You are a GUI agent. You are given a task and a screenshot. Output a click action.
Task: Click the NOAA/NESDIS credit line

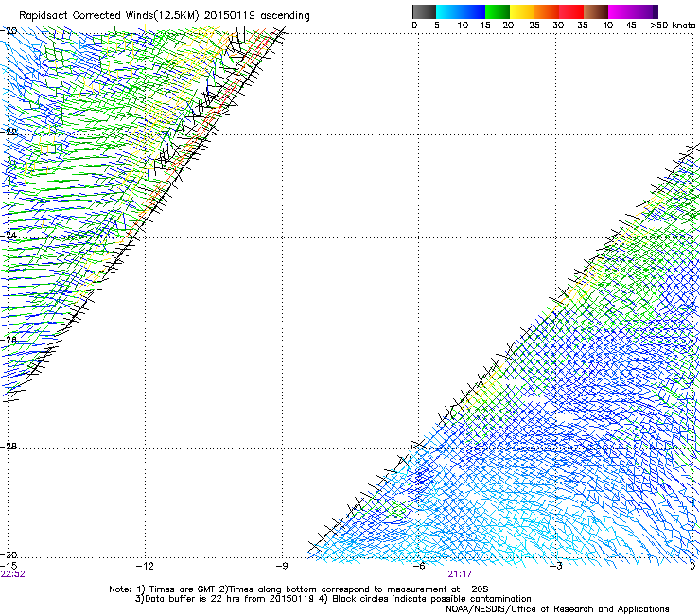pyautogui.click(x=557, y=609)
